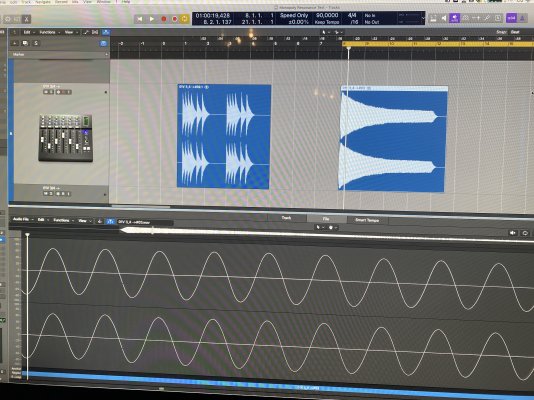534x400 pixels.
Task: Click the Play button in the transport
Action: click(152, 19)
